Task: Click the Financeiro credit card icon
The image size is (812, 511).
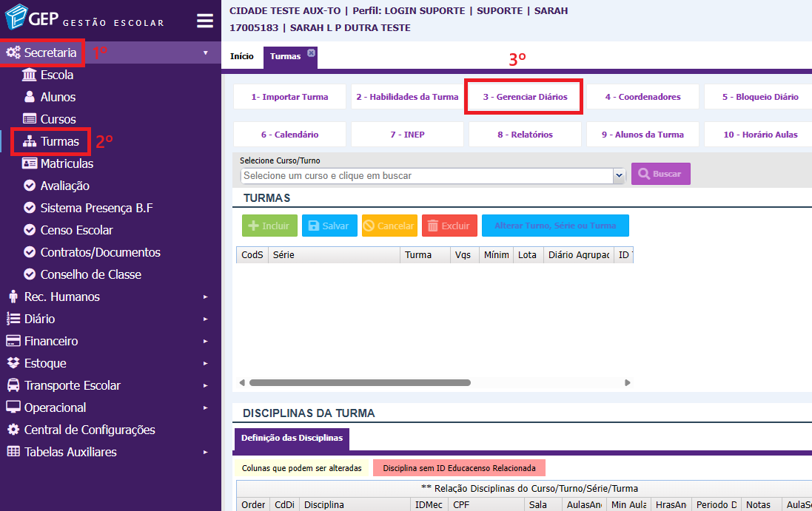Action: coord(13,341)
